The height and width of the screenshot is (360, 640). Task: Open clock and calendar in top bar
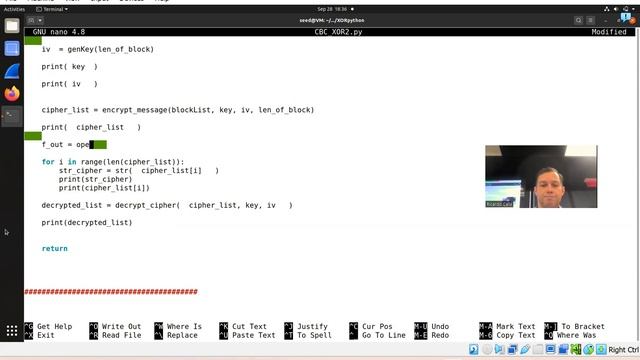click(335, 9)
